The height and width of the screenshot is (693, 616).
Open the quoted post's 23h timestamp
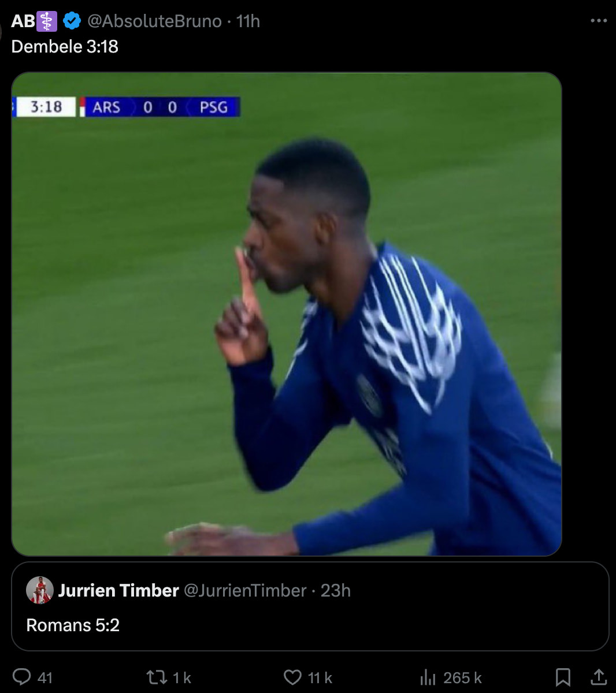[x=336, y=590]
